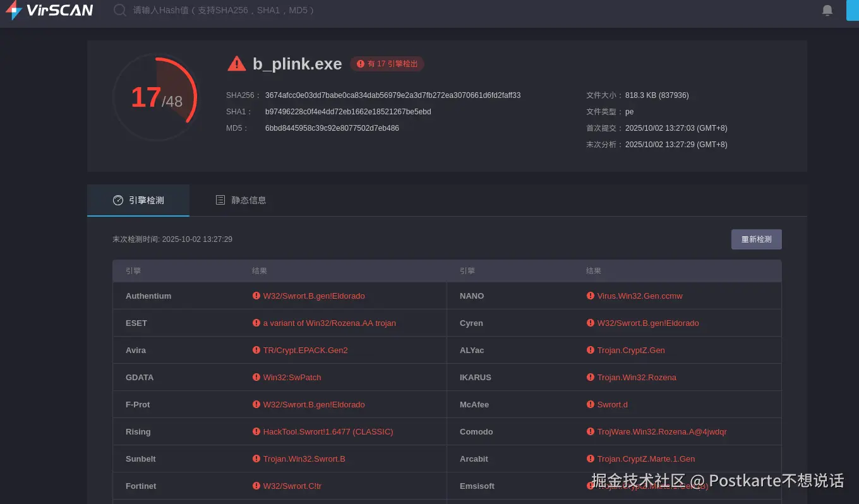Click GDATA result Win32:SwPatch
Image resolution: width=859 pixels, height=504 pixels.
point(292,377)
